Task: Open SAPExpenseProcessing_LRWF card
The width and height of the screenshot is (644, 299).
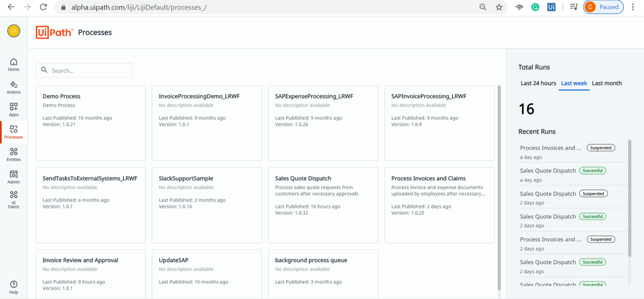Action: point(323,123)
